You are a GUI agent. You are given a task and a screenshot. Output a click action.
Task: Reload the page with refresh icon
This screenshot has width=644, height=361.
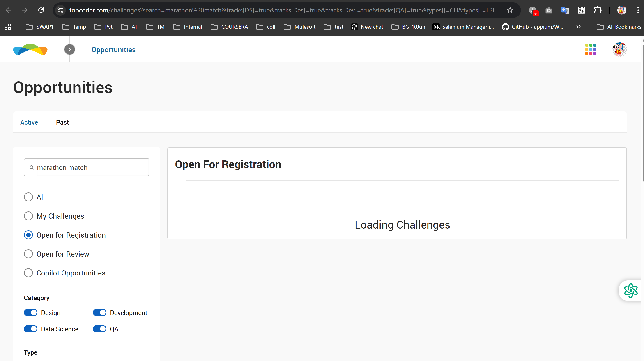pyautogui.click(x=41, y=10)
